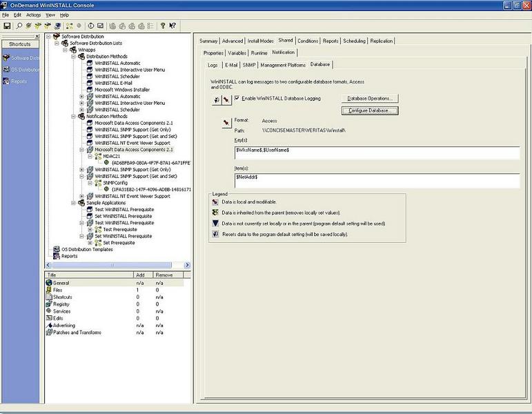Click reset-to-default icon beside Enable Database Logging
Image resolution: width=532 pixels, height=414 pixels.
(x=216, y=100)
